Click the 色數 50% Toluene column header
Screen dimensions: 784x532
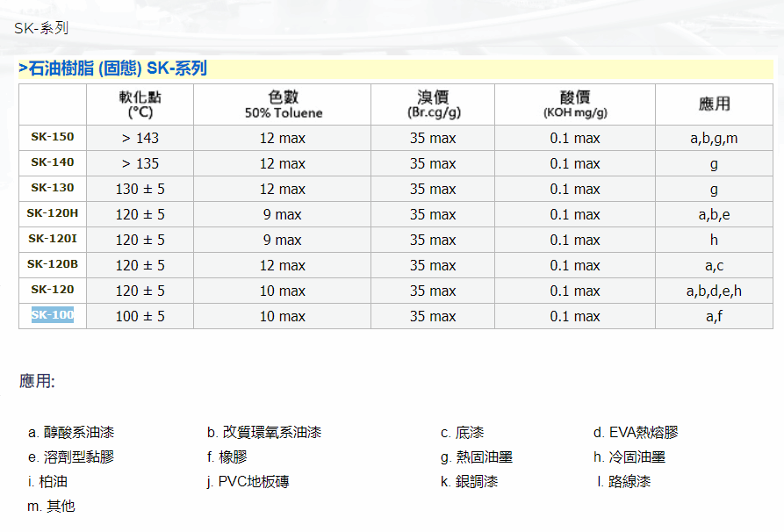pyautogui.click(x=283, y=104)
